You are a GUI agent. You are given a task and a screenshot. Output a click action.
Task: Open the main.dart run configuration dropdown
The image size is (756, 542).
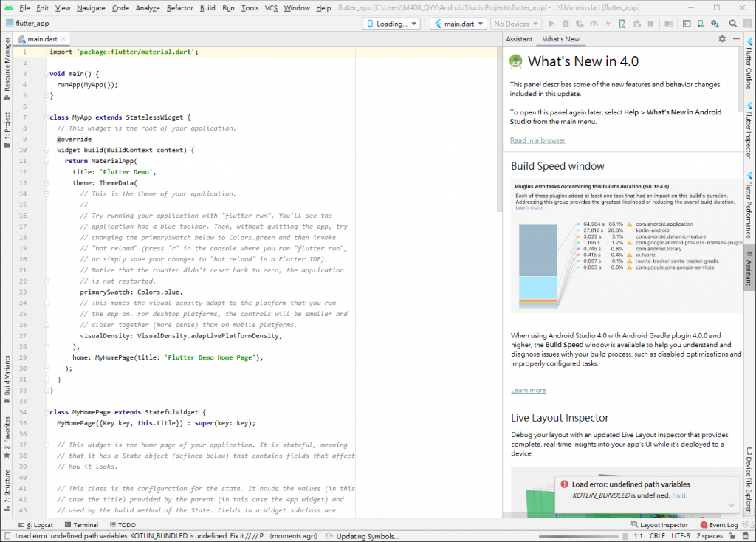(458, 24)
